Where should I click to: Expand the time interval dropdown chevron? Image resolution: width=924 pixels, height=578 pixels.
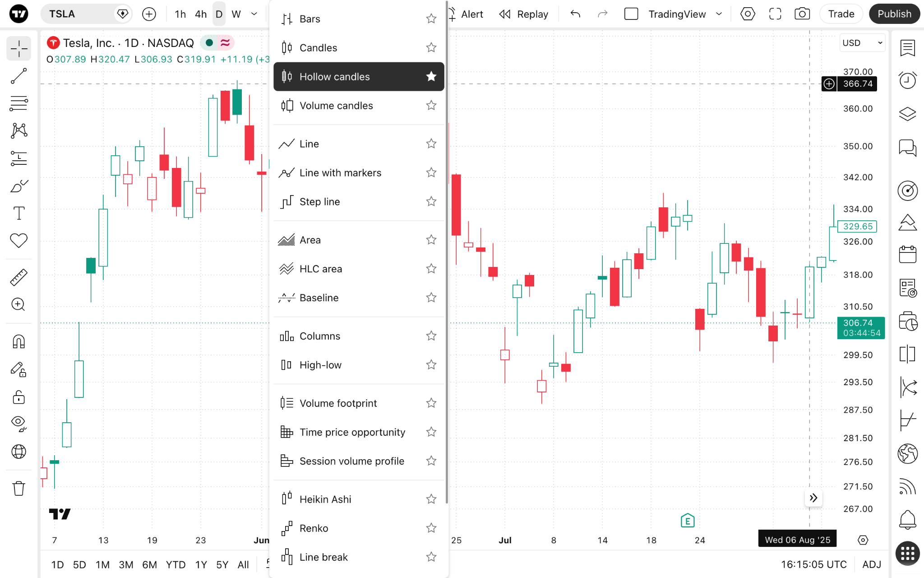[x=254, y=14]
